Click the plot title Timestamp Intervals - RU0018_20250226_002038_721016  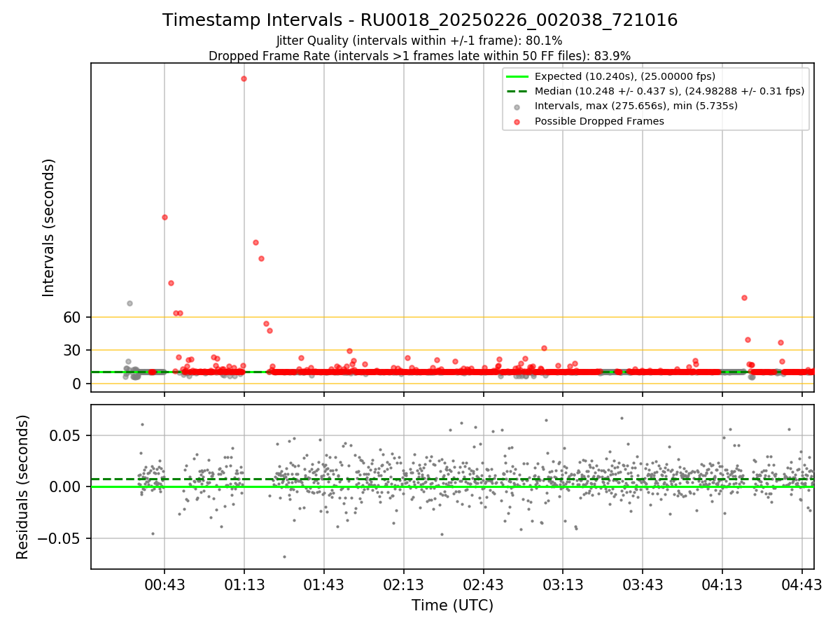pos(420,20)
